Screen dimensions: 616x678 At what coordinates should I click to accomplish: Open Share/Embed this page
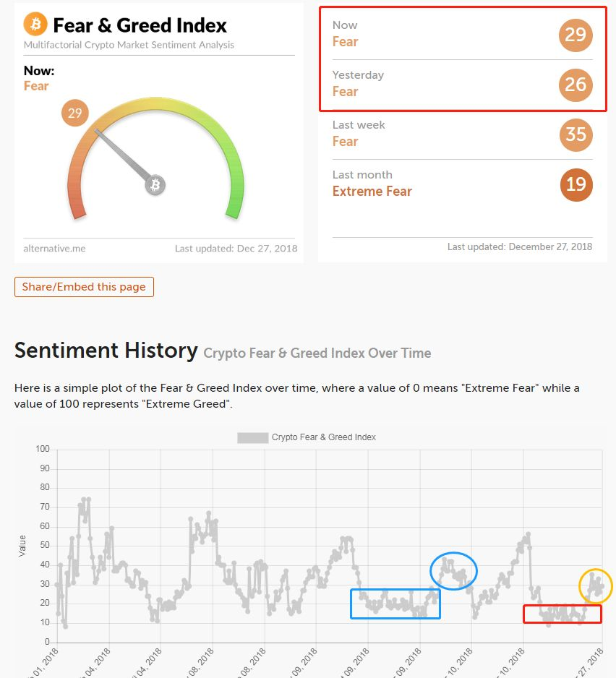pyautogui.click(x=84, y=287)
